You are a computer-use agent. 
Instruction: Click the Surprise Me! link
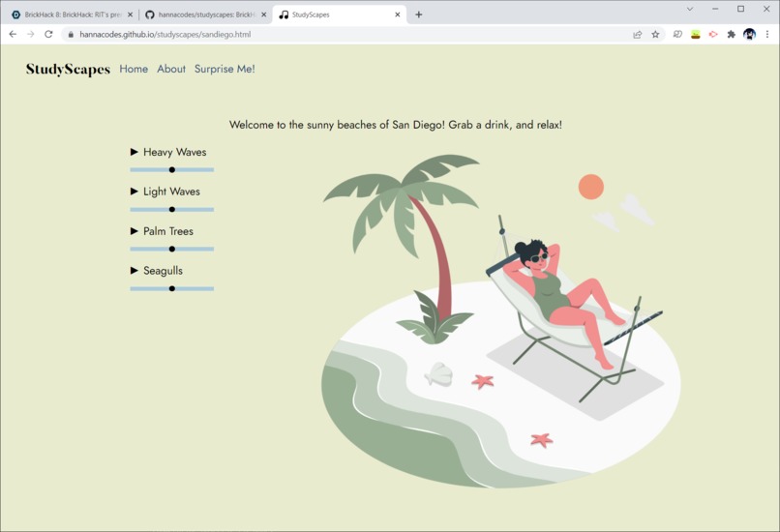click(x=225, y=69)
